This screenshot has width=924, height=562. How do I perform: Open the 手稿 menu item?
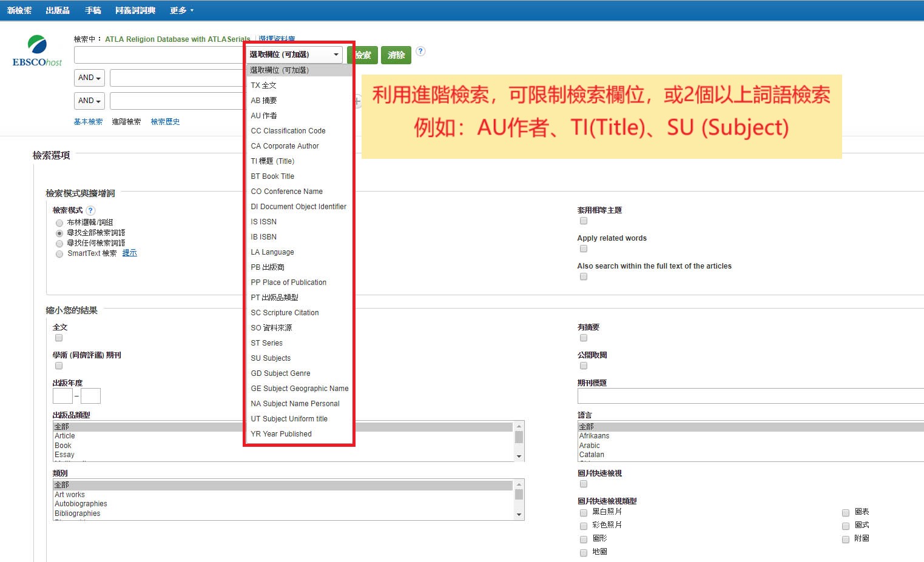click(x=93, y=10)
